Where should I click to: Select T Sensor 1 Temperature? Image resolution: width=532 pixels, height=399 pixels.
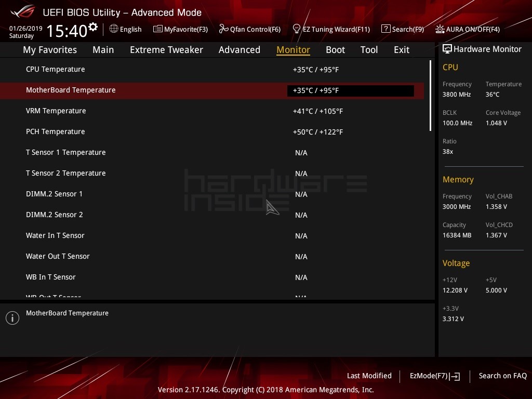pyautogui.click(x=212, y=153)
